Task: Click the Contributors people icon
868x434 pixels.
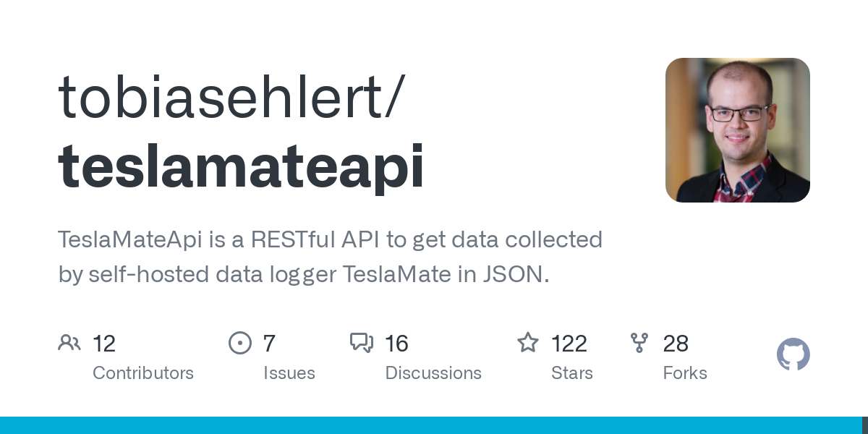Action: (x=69, y=342)
